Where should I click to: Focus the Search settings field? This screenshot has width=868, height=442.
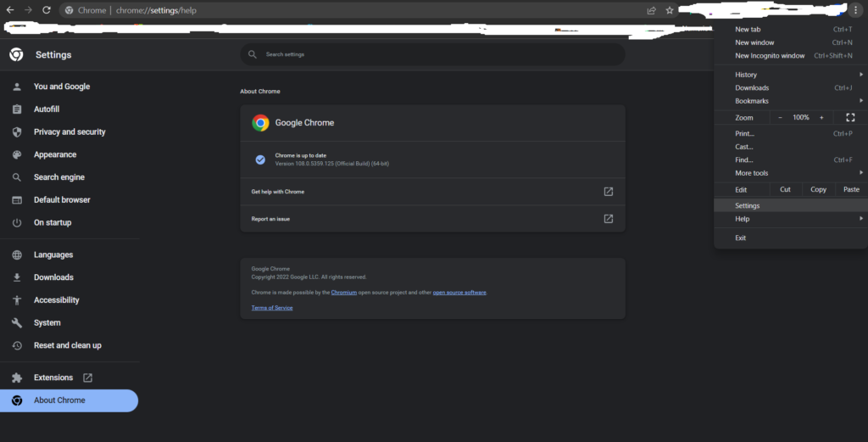pyautogui.click(x=432, y=54)
